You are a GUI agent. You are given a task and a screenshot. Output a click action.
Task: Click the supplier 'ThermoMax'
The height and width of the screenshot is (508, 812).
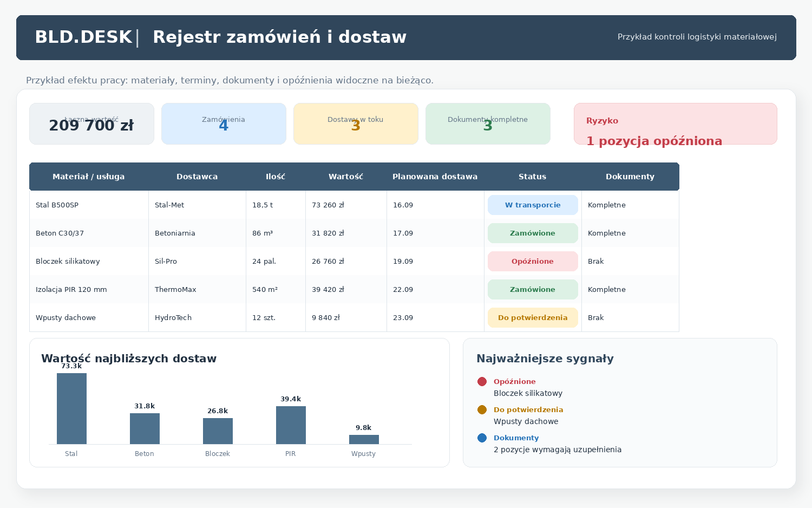point(175,290)
